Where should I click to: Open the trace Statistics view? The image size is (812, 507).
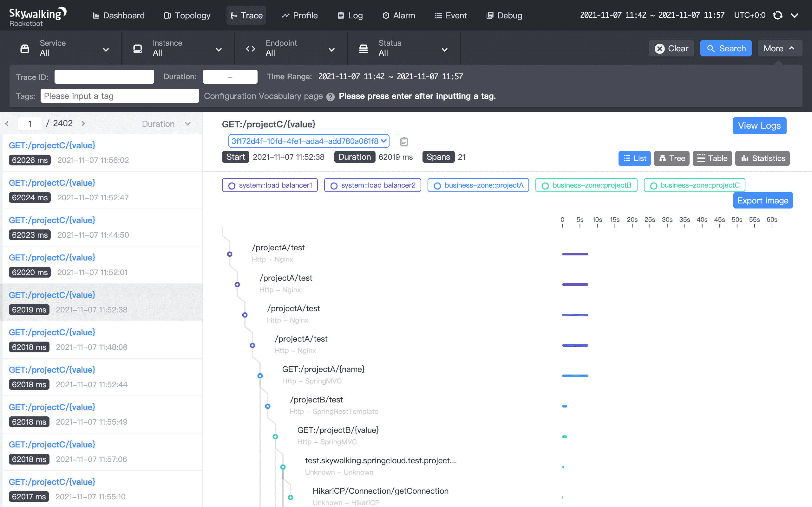pos(762,158)
